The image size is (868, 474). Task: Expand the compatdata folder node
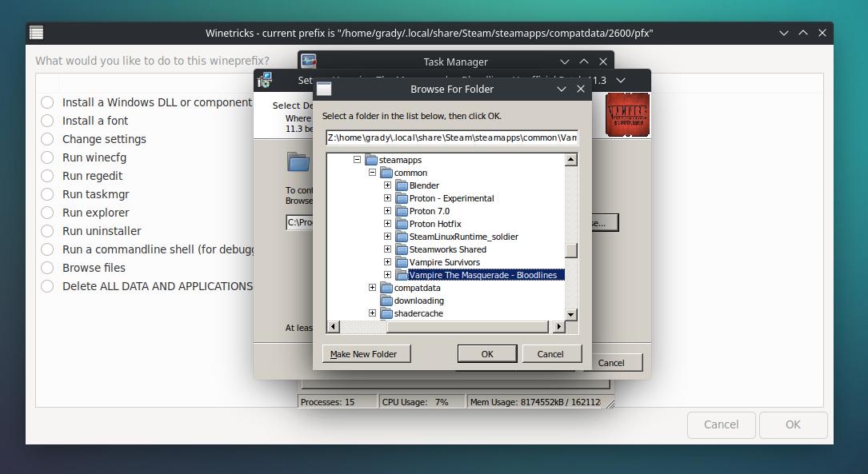click(373, 288)
